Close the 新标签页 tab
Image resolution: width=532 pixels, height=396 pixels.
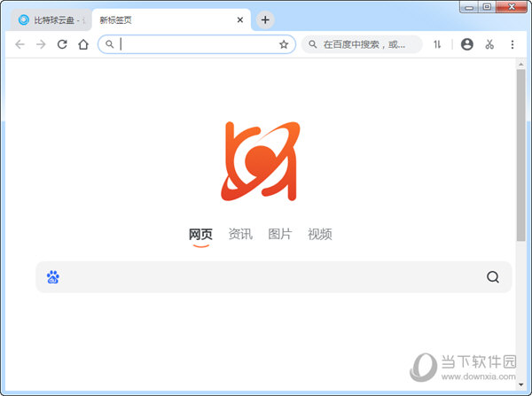click(240, 20)
